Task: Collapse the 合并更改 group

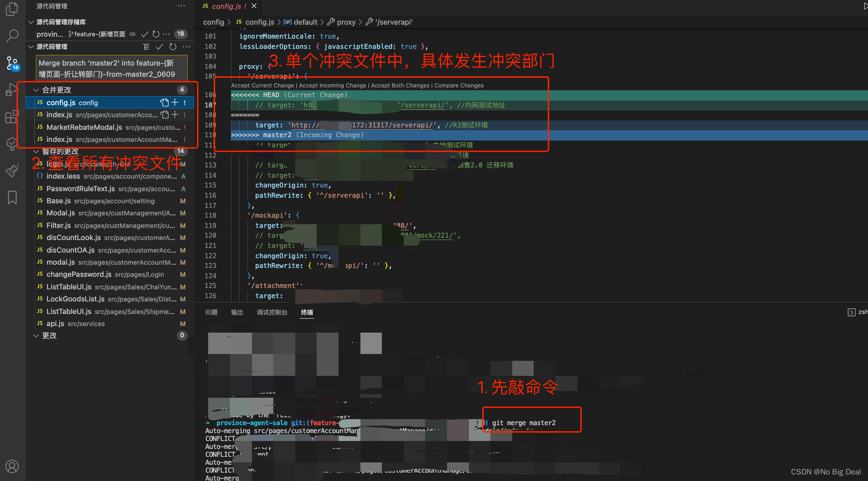Action: click(x=36, y=90)
